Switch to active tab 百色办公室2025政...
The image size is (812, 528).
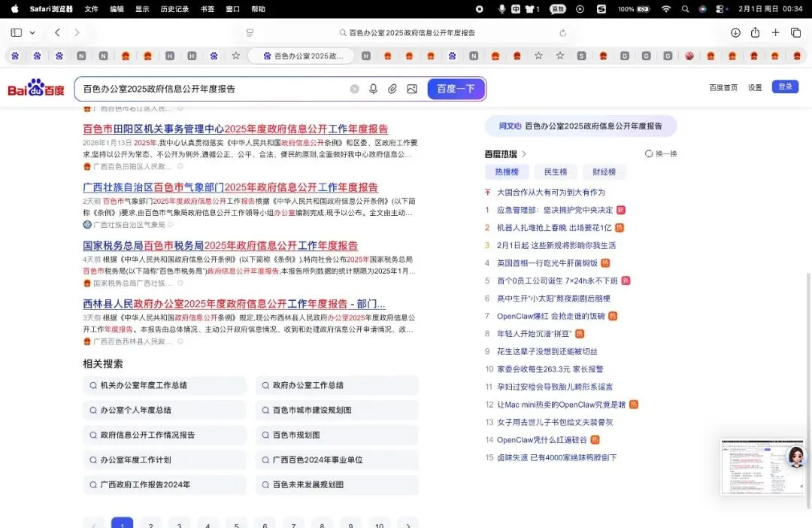coord(301,56)
